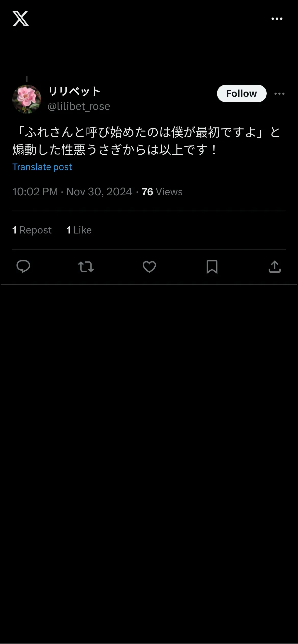The height and width of the screenshot is (644, 298).
Task: Tap the share post icon
Action: click(x=275, y=267)
